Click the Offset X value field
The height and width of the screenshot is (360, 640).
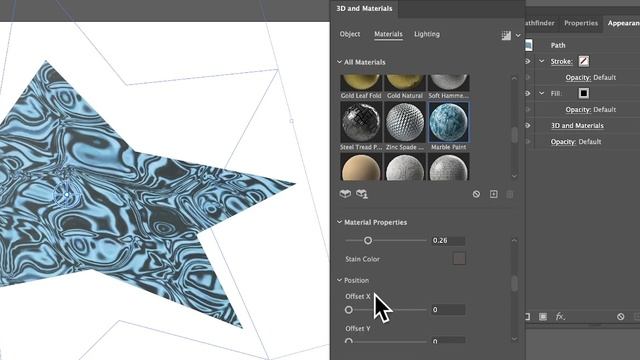[x=448, y=310]
